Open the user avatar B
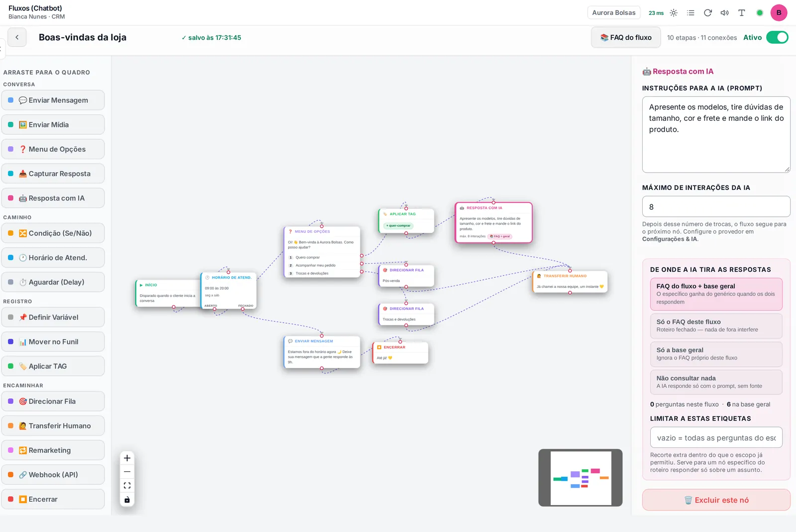 pyautogui.click(x=779, y=13)
